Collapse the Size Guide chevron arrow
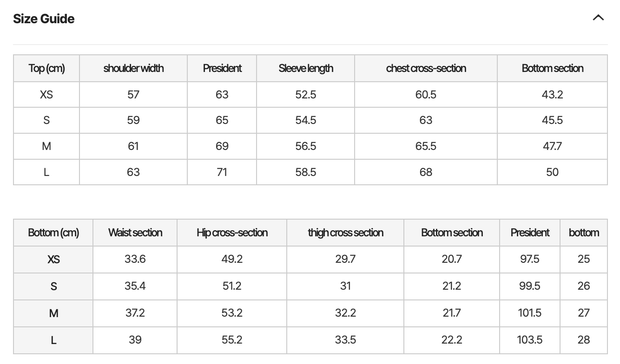This screenshot has width=620, height=364. (x=598, y=18)
